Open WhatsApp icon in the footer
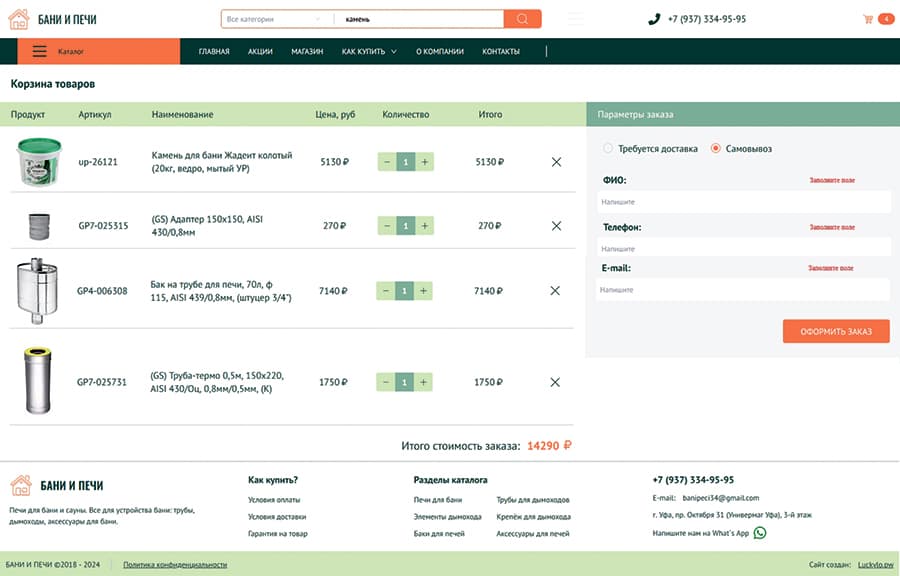 (x=760, y=533)
